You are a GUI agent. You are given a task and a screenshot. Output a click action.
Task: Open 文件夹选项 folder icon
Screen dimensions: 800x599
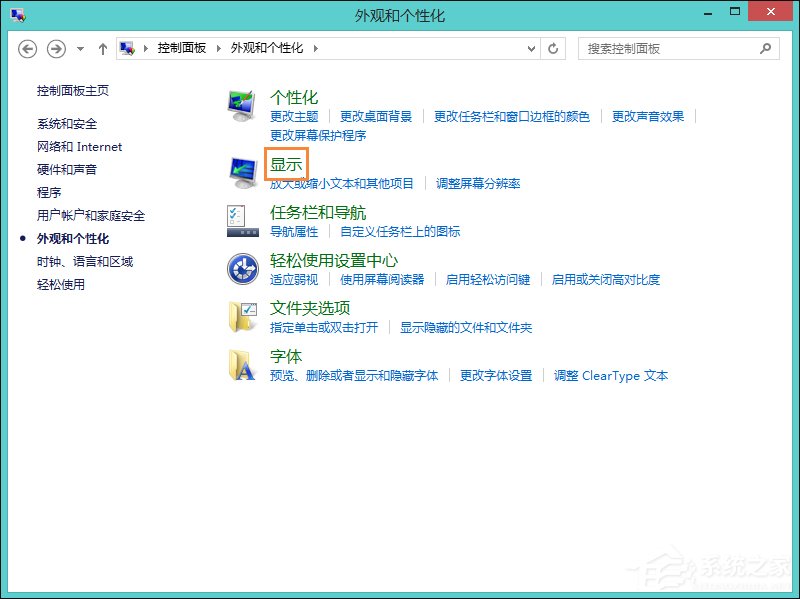(x=241, y=316)
